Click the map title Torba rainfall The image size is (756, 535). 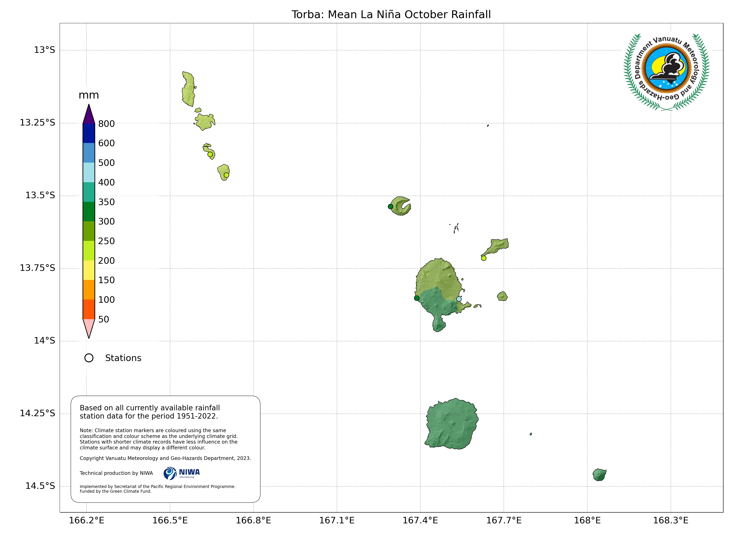(x=391, y=14)
